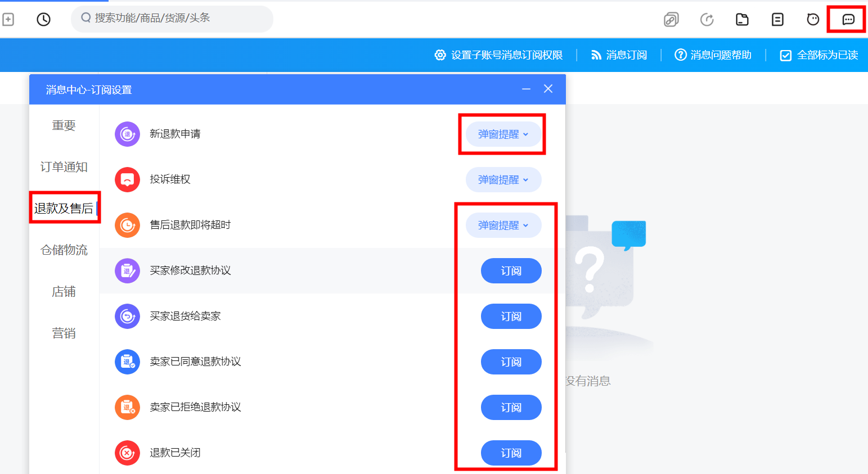
Task: Subscribe to 买家退货给卖家
Action: [511, 317]
